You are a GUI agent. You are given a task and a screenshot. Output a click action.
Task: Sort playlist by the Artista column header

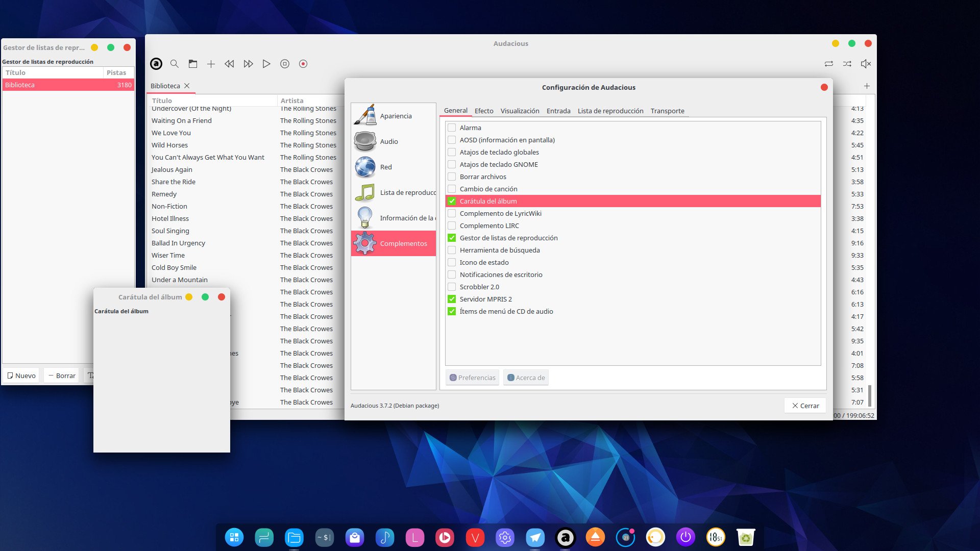[310, 101]
